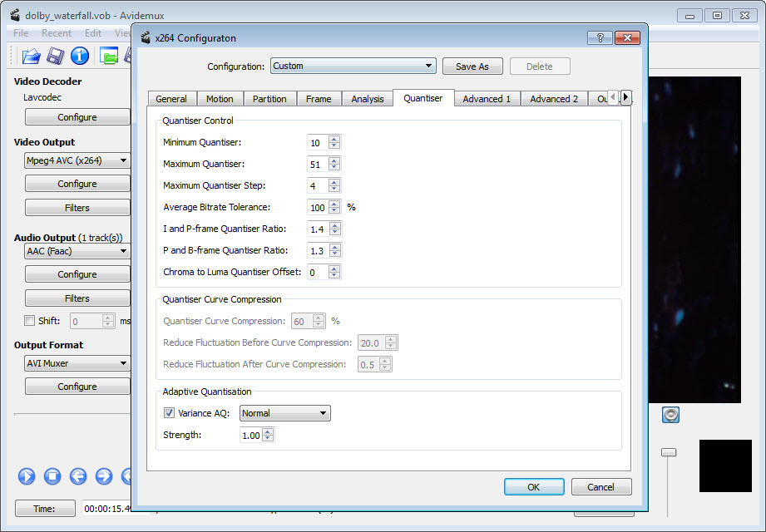Click the black thumbnail preview box

[x=725, y=465]
